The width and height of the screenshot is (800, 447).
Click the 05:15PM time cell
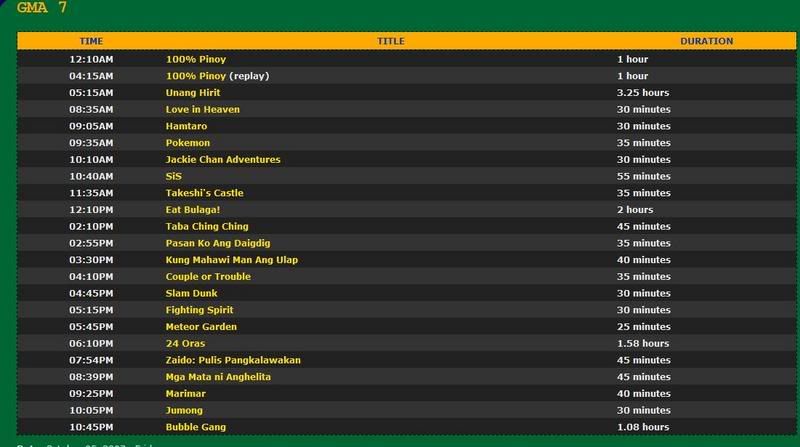tap(91, 310)
